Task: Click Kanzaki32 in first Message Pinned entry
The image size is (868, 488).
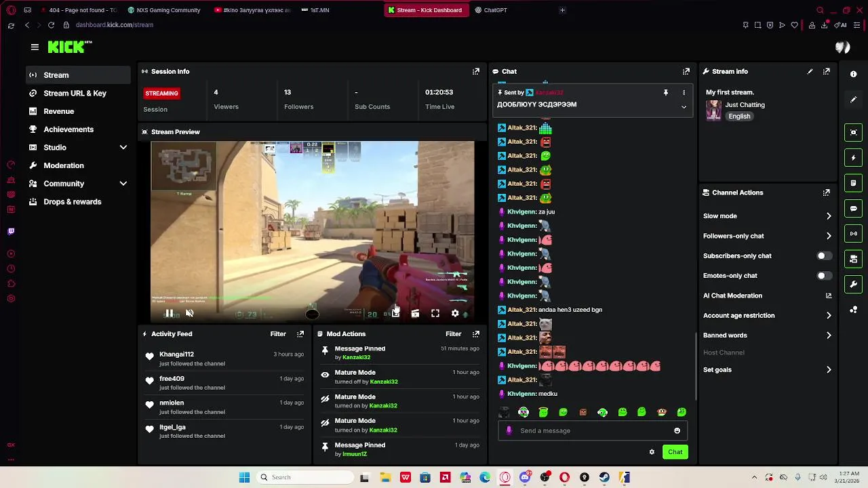Action: 356,357
